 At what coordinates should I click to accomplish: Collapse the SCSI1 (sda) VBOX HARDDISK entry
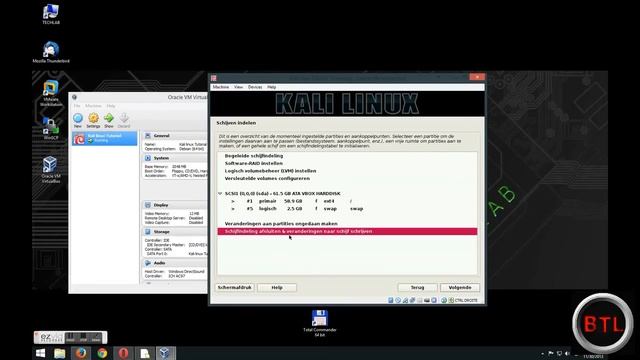220,193
